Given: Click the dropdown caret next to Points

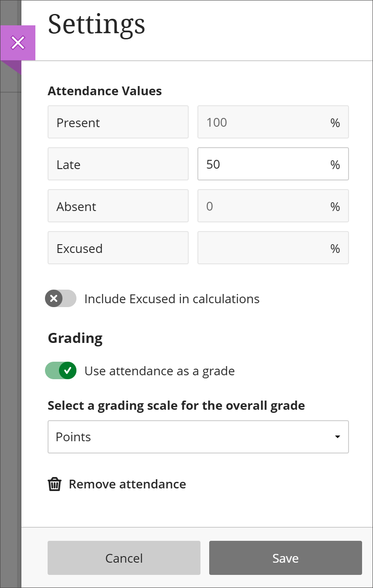Looking at the screenshot, I should coord(337,436).
